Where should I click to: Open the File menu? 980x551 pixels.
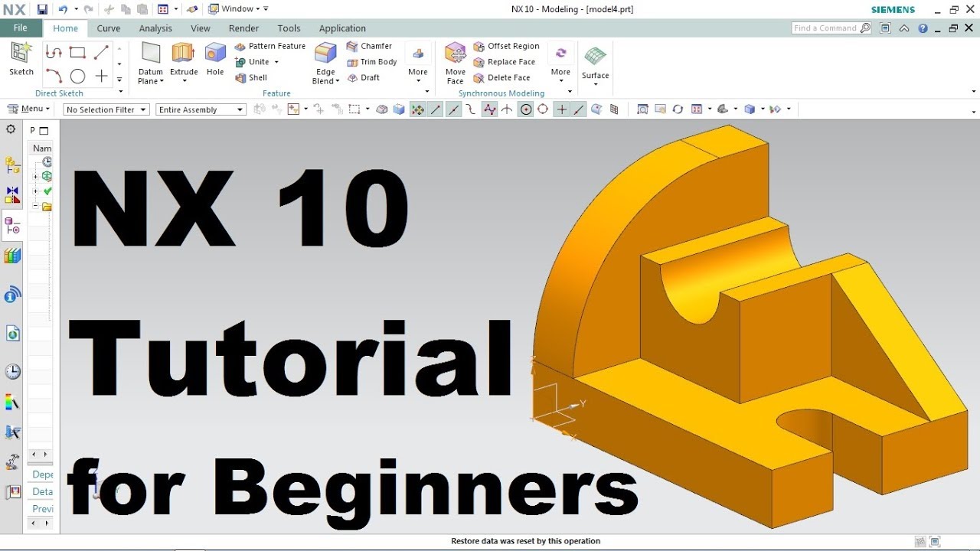(21, 28)
